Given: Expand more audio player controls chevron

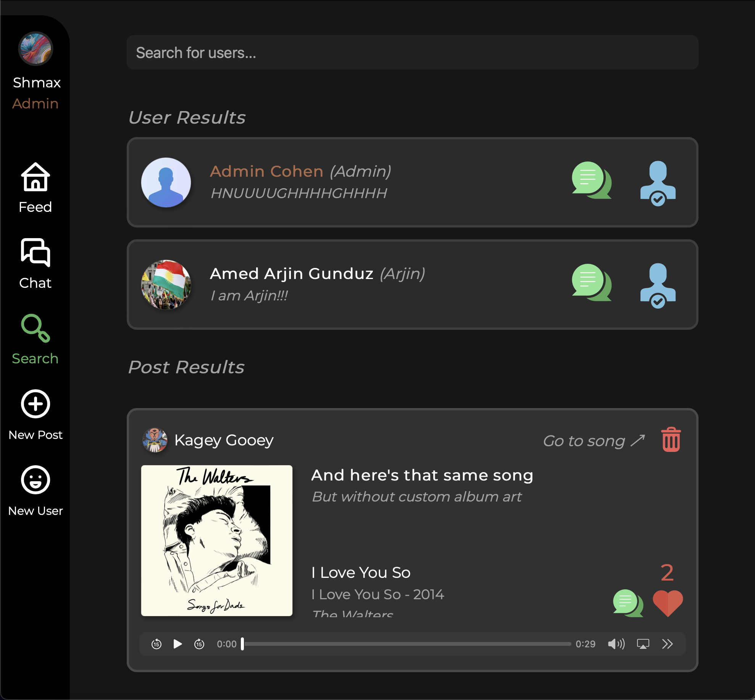Looking at the screenshot, I should (667, 644).
